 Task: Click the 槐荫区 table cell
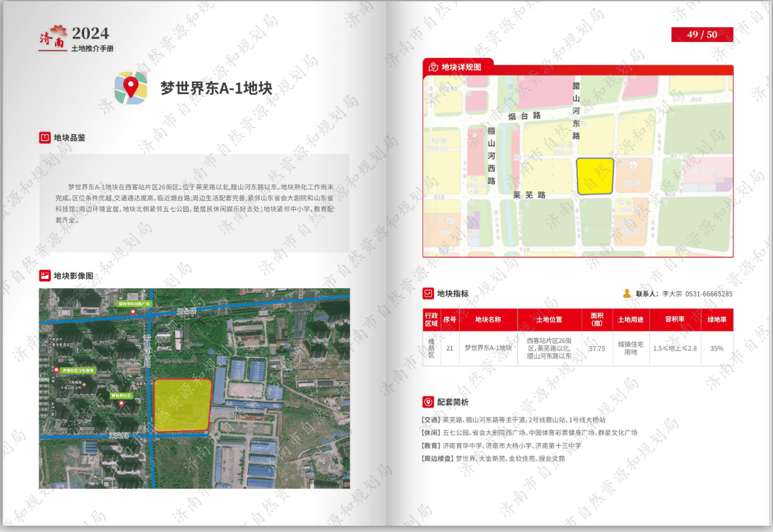click(x=431, y=348)
